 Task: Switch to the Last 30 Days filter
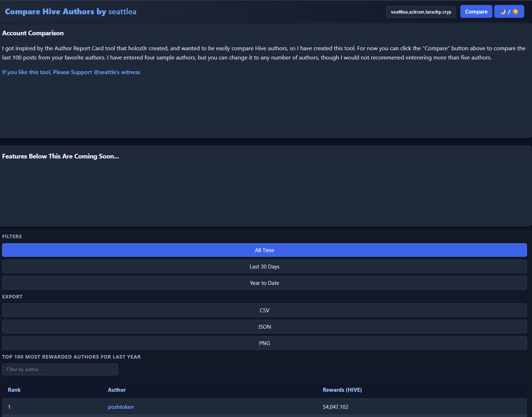264,266
